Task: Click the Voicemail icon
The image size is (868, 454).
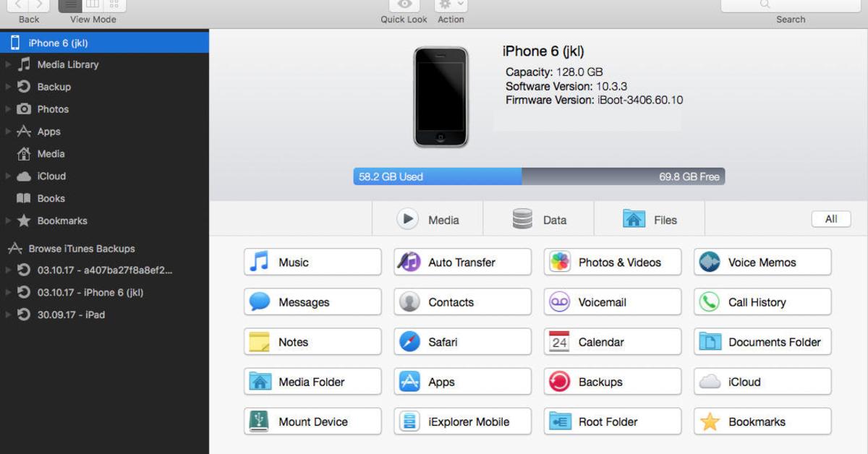Action: click(559, 302)
